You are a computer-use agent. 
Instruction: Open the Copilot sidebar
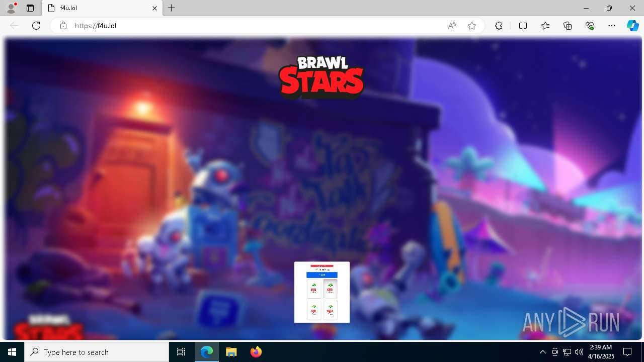[x=632, y=26]
